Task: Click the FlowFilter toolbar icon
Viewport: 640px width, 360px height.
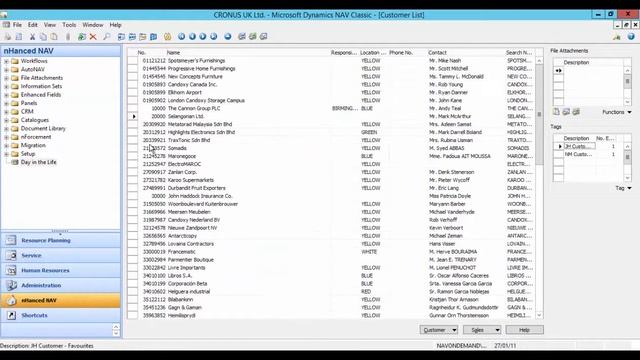Action: [x=142, y=37]
